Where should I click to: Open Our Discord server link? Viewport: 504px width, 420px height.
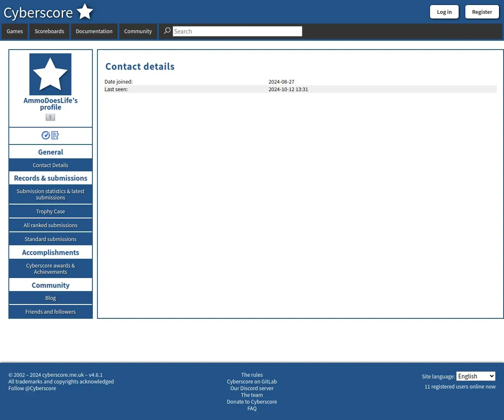(252, 388)
